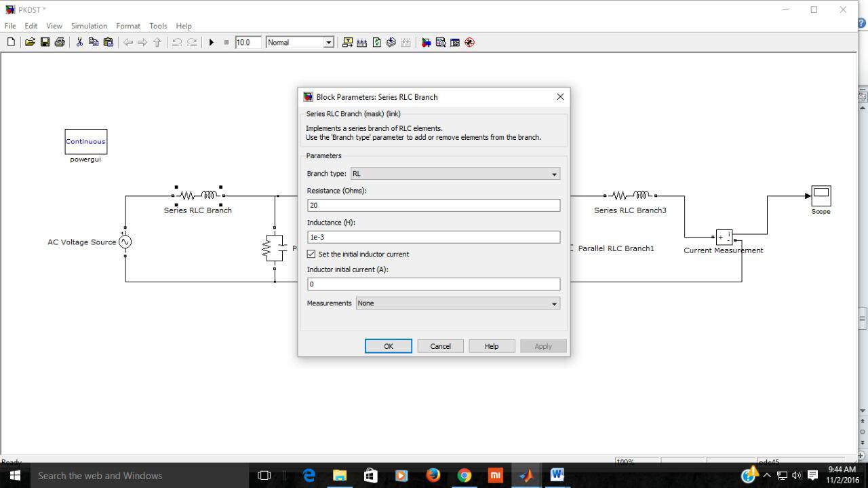Cut the selected block
Viewport: 868px width, 488px height.
pos(79,42)
